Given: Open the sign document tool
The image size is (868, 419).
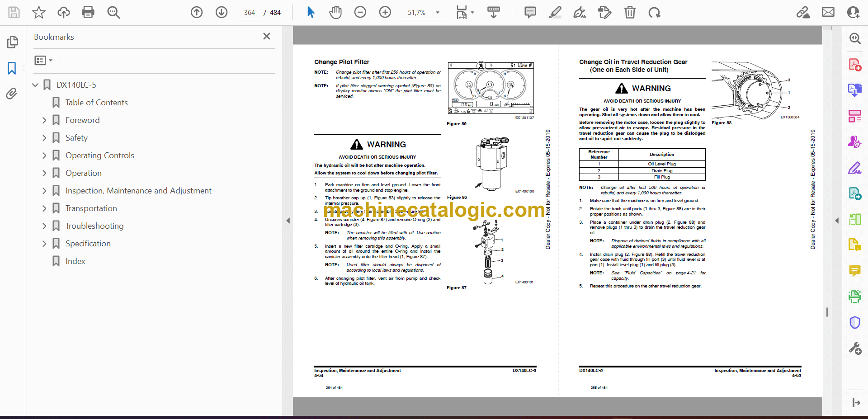Looking at the screenshot, I should point(580,12).
